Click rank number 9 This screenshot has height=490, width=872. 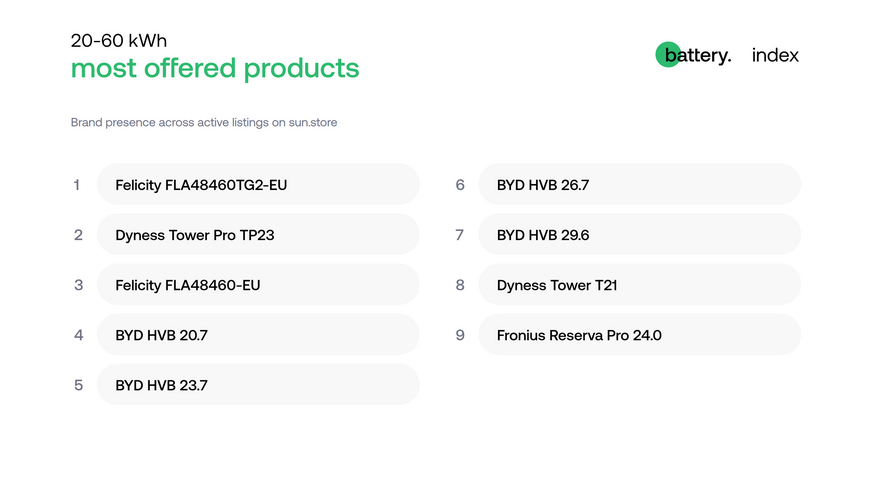[460, 335]
